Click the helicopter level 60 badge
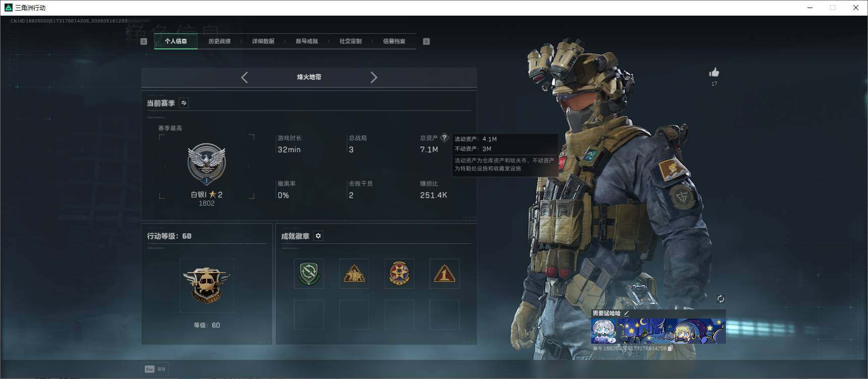Image resolution: width=868 pixels, height=379 pixels. pos(207,285)
